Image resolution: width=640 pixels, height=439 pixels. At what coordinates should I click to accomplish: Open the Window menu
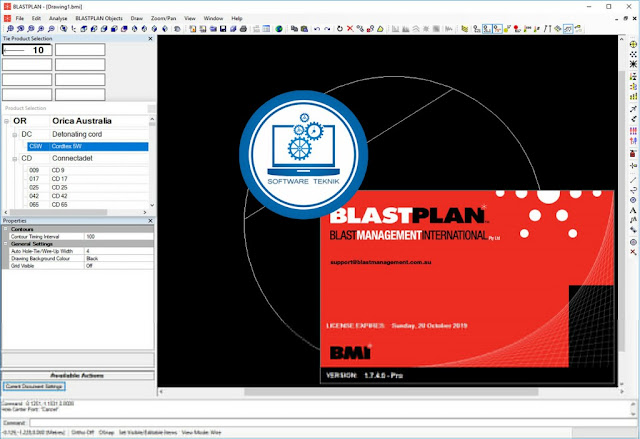point(213,18)
